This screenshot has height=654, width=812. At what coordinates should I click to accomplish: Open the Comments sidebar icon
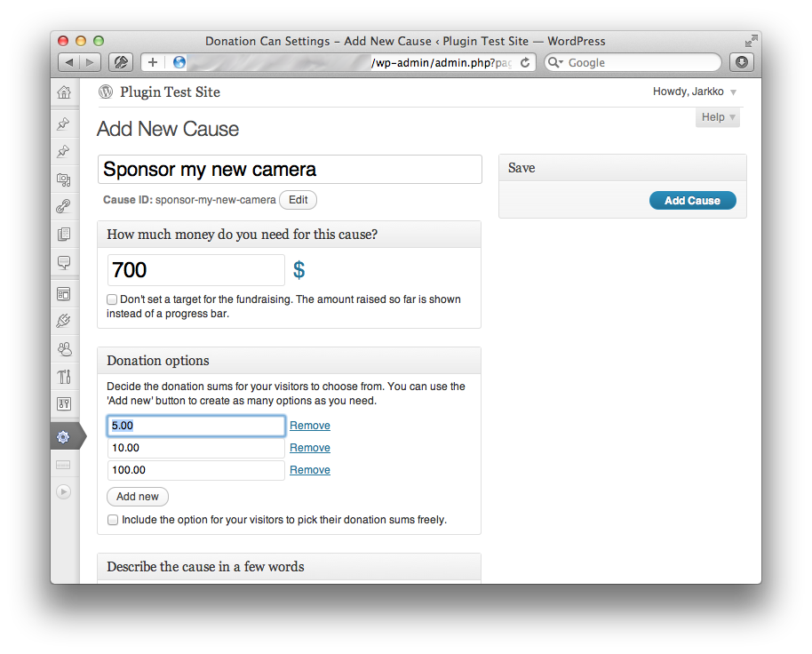point(64,262)
